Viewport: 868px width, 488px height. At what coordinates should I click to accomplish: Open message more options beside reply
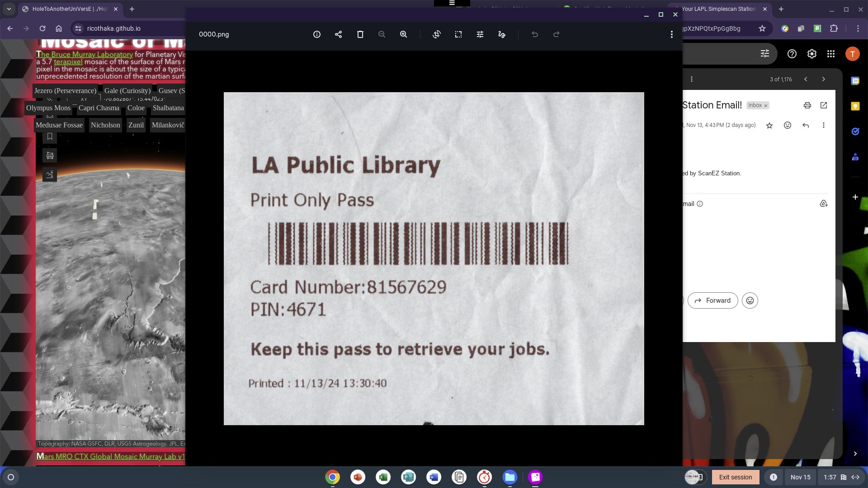(824, 125)
